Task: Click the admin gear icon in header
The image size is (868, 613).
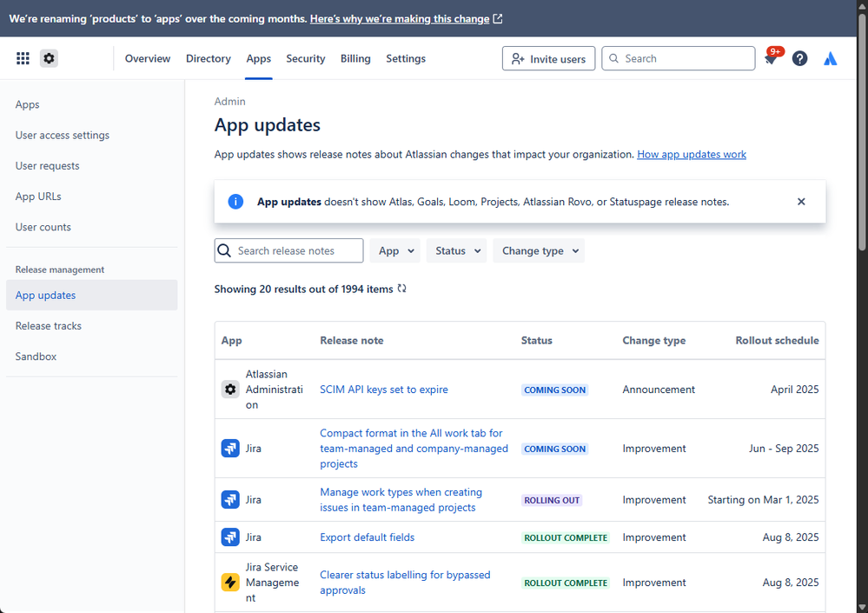Action: pos(49,58)
